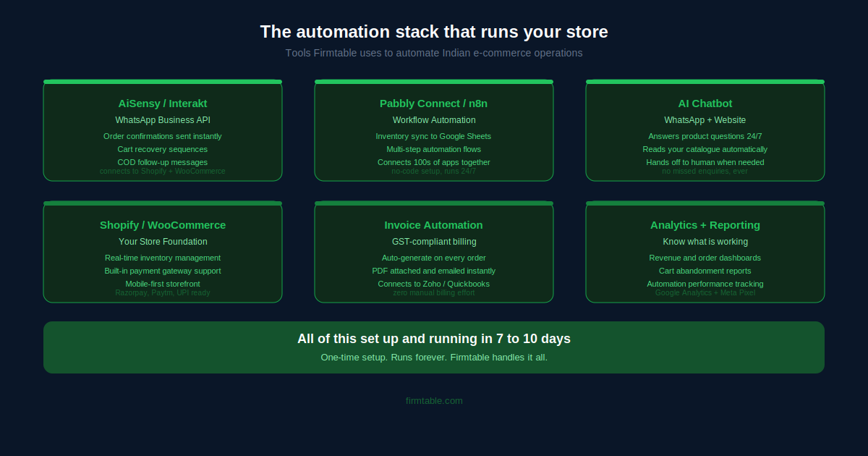
Task: Click 'Built-in payment gateway support' line
Action: pos(163,271)
